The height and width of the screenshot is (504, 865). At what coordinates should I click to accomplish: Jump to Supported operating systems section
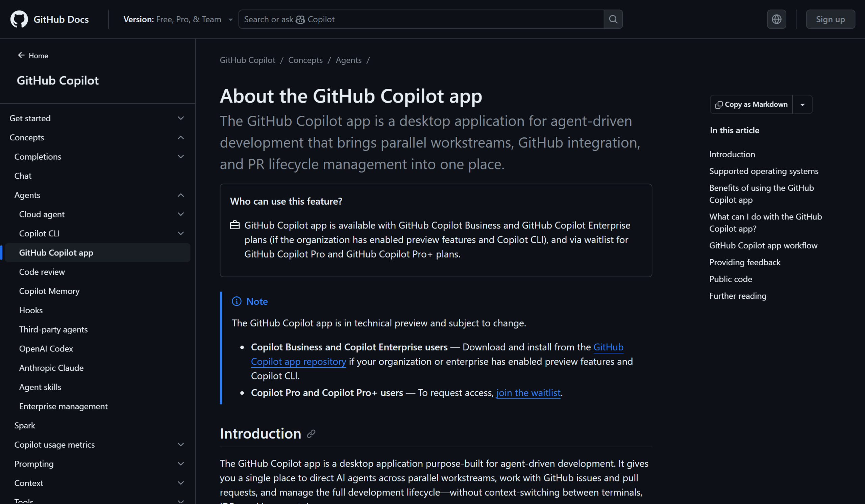point(764,171)
